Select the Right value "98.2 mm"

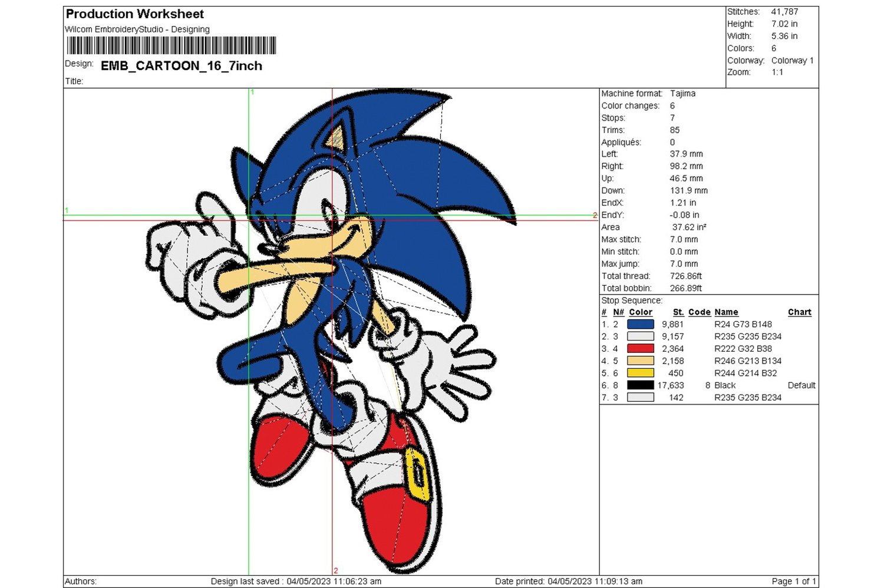[x=687, y=167]
